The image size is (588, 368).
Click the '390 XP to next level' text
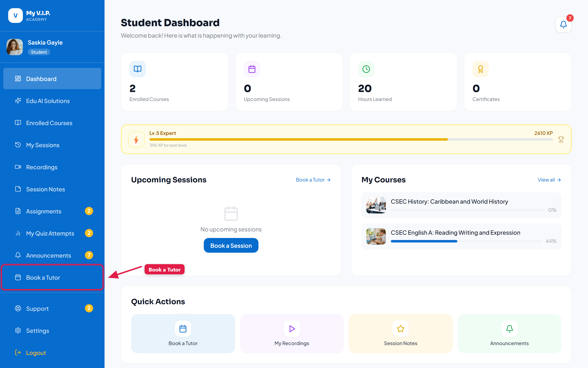(x=168, y=145)
